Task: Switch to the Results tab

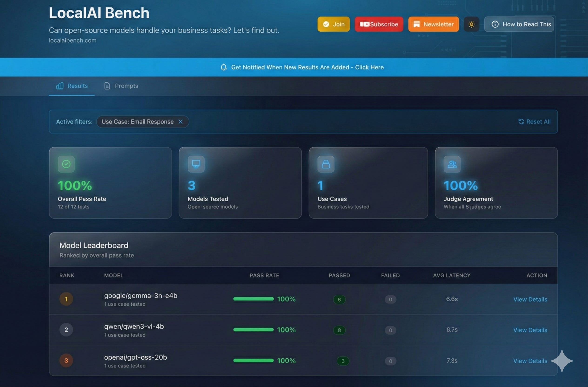Action: click(72, 86)
